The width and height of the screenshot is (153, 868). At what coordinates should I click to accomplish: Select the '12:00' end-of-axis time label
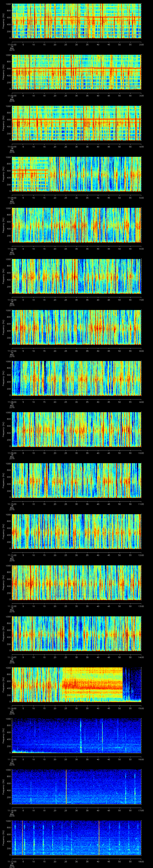(141, 555)
